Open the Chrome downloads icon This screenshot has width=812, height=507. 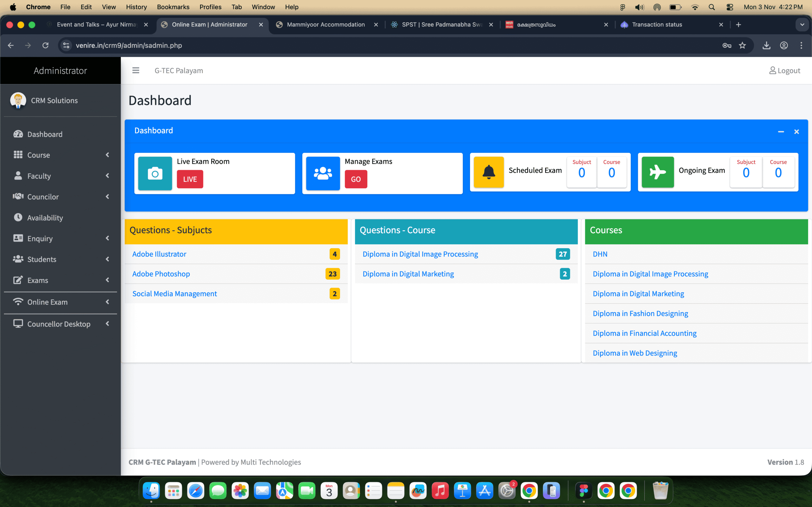point(766,45)
